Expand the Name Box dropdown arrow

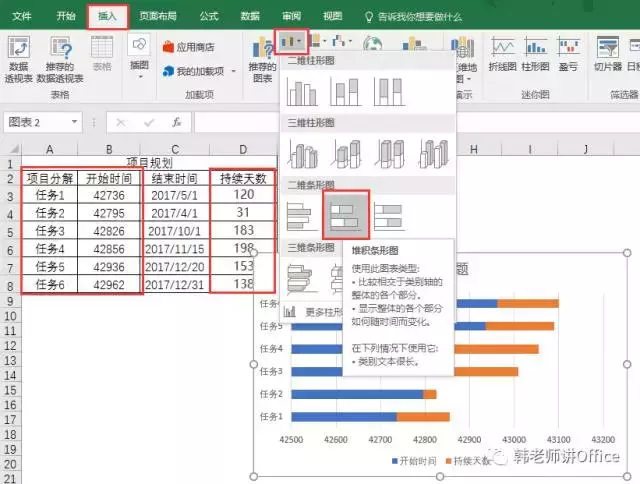pos(74,122)
